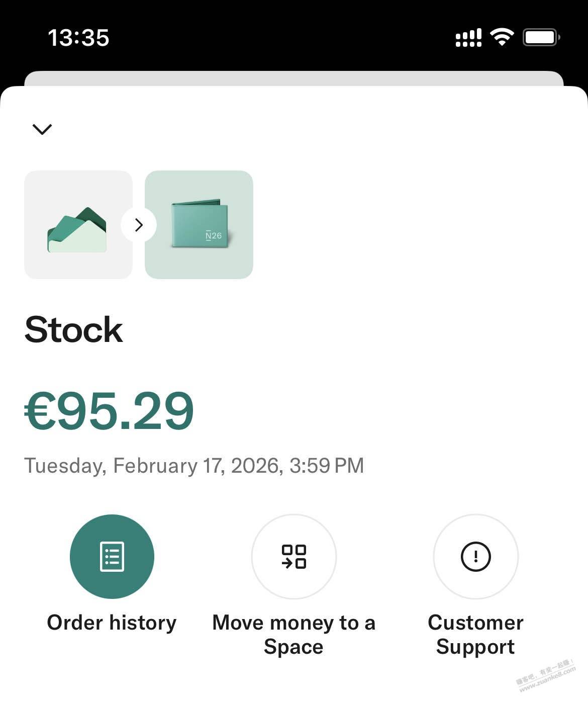Image resolution: width=588 pixels, height=702 pixels.
Task: Click the Move money to a Space icon
Action: tap(294, 557)
